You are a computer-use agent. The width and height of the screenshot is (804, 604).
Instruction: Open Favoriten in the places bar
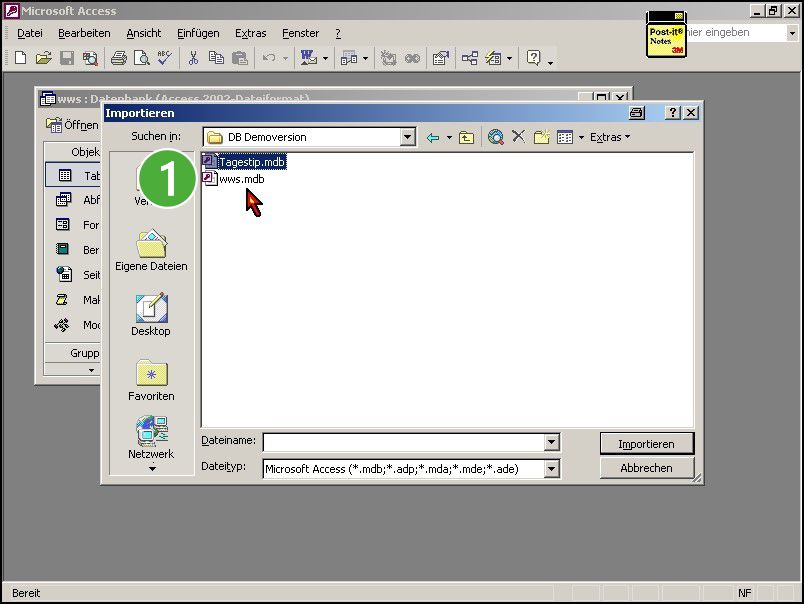click(151, 380)
